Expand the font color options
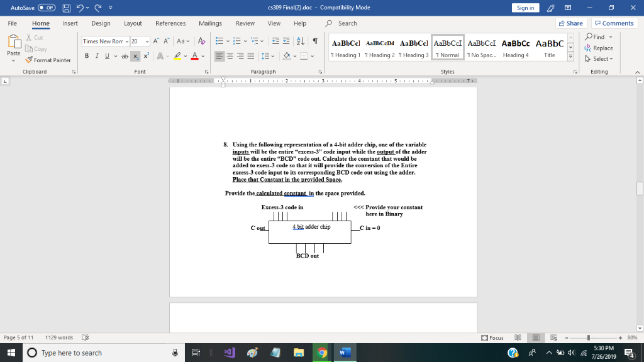 (203, 56)
